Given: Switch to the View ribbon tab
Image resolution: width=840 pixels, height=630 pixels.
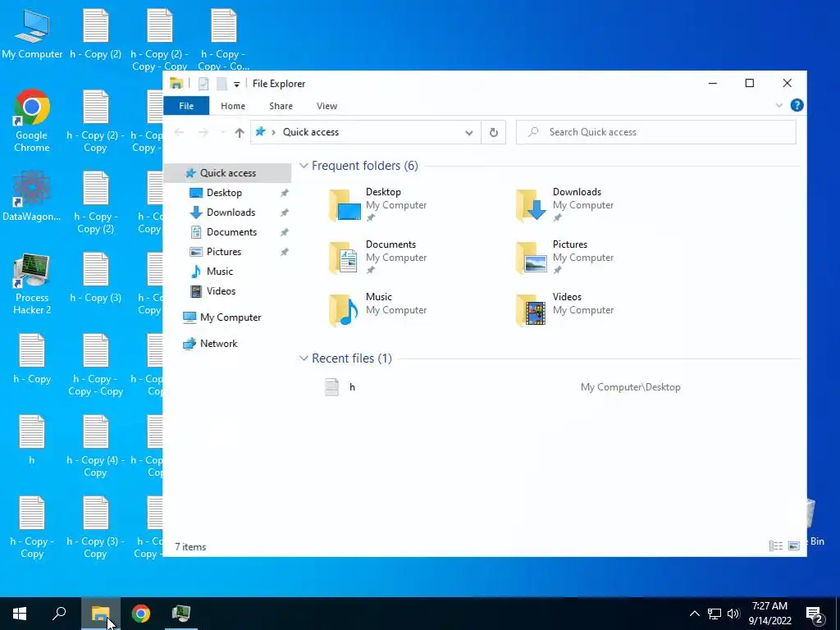Looking at the screenshot, I should [x=326, y=106].
